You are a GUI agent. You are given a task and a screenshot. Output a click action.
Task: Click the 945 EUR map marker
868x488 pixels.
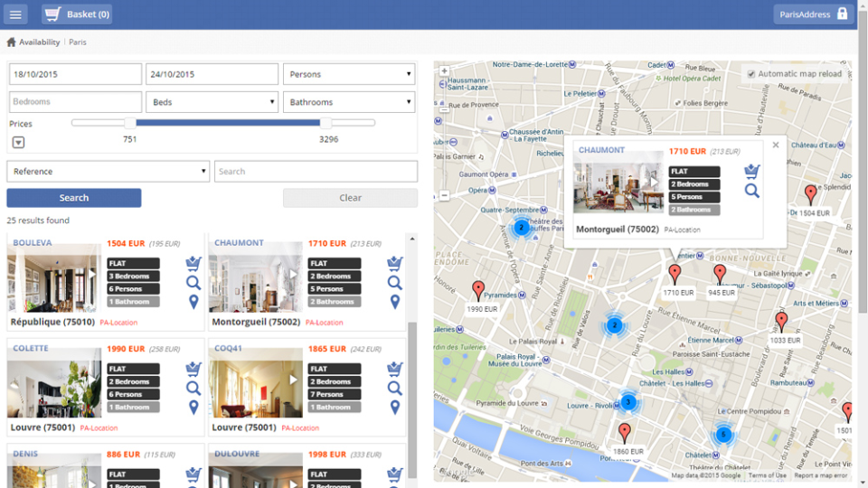[720, 274]
